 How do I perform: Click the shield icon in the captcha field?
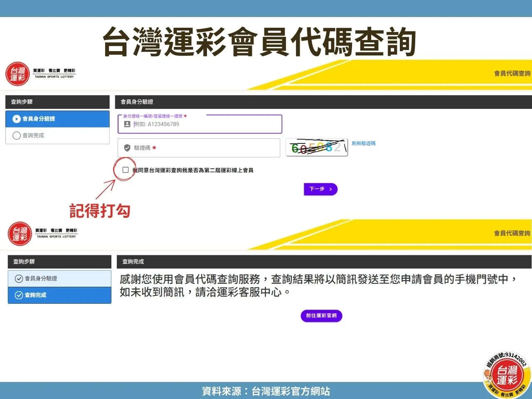coord(127,148)
